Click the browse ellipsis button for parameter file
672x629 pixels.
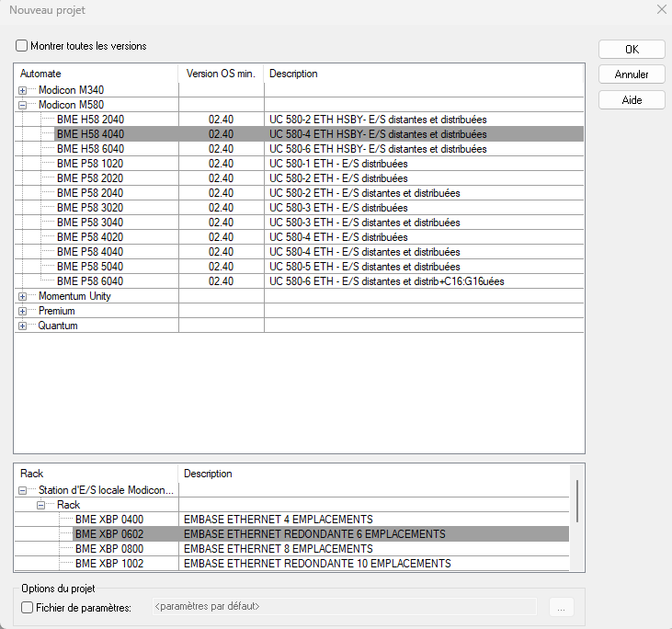click(x=561, y=607)
